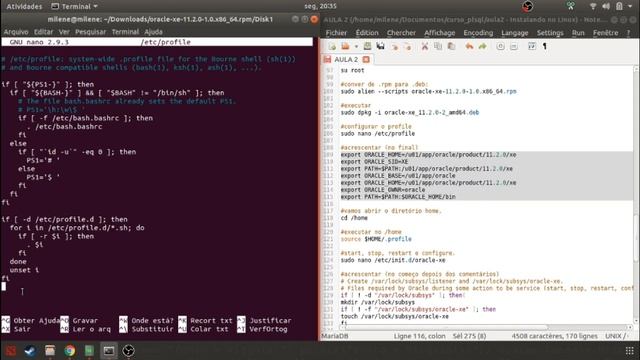Close the AULA 2 tab with its X
The image size is (640, 360).
tap(366, 59)
